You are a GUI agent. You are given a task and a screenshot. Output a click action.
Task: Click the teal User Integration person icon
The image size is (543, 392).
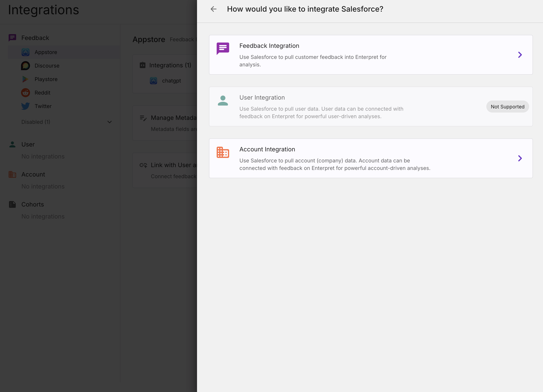pyautogui.click(x=223, y=101)
